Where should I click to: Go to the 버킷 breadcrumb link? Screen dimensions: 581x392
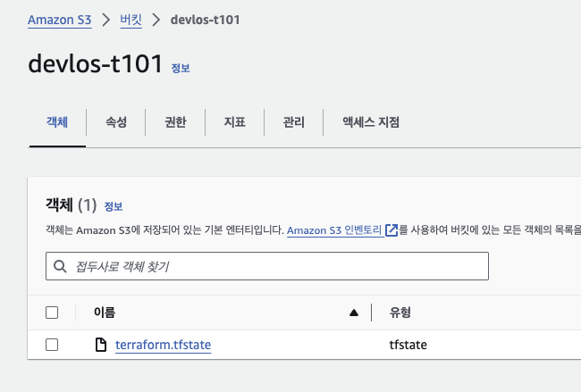131,20
